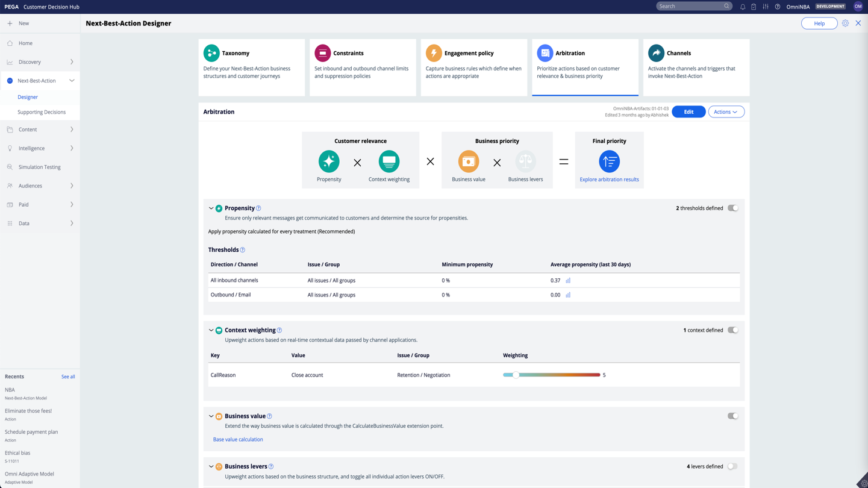Screen dimensions: 868x488
Task: Click the Business levers scale icon
Action: coord(525,161)
